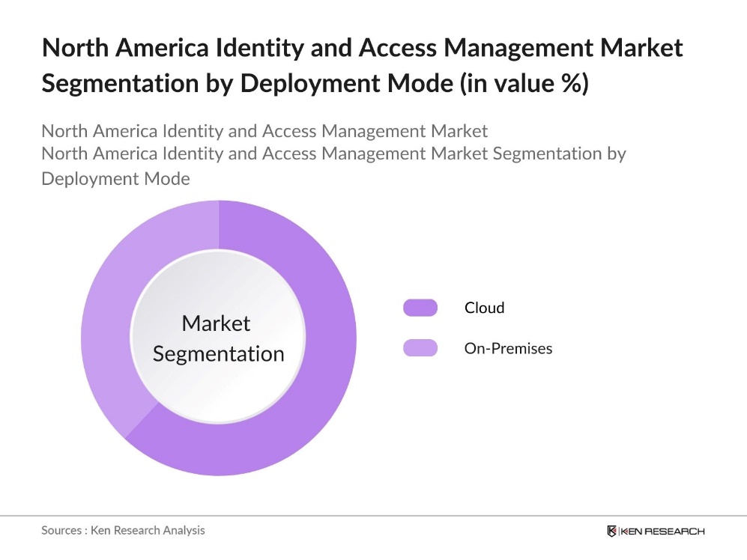Select the light purple On-Premises legend swatch
Image resolution: width=747 pixels, height=560 pixels.
[x=420, y=348]
